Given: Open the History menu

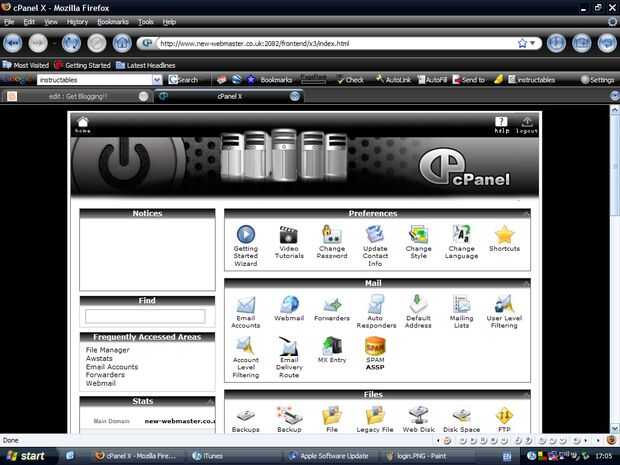Looking at the screenshot, I should pos(77,22).
